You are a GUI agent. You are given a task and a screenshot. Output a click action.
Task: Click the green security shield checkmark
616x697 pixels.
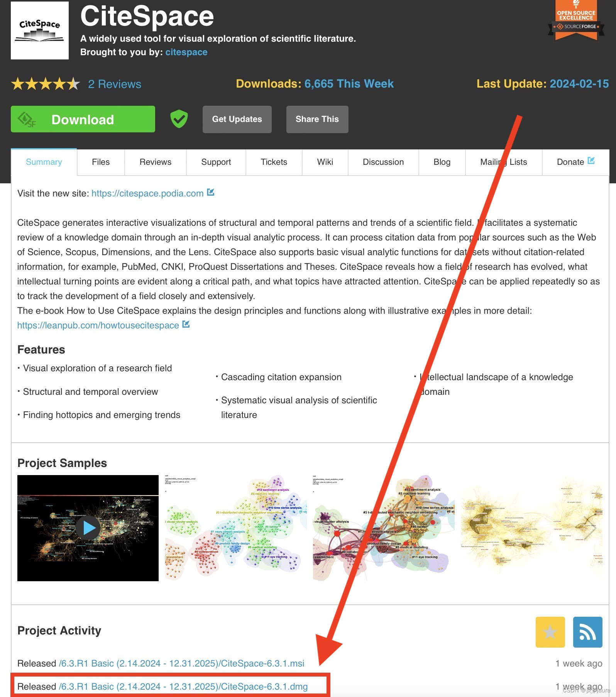pos(179,119)
